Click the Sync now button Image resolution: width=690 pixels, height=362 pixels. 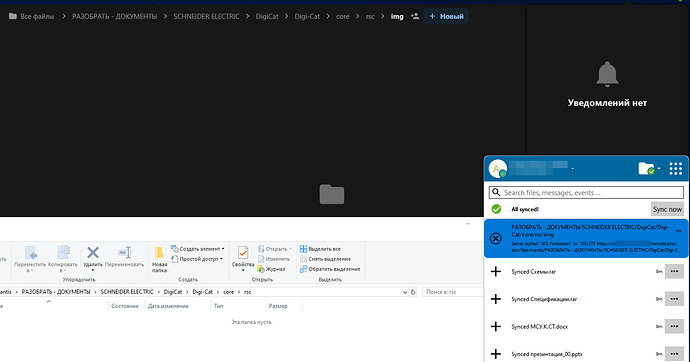[667, 209]
